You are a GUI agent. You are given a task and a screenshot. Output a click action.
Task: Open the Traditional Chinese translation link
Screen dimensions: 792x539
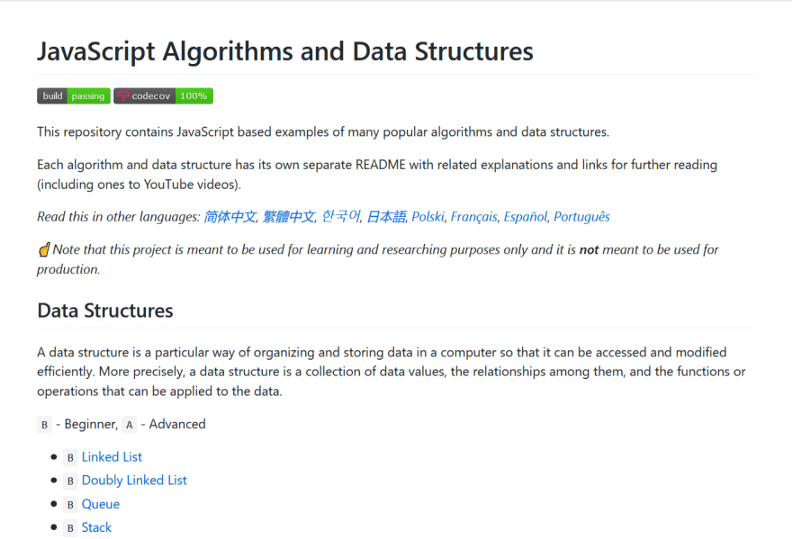[288, 216]
